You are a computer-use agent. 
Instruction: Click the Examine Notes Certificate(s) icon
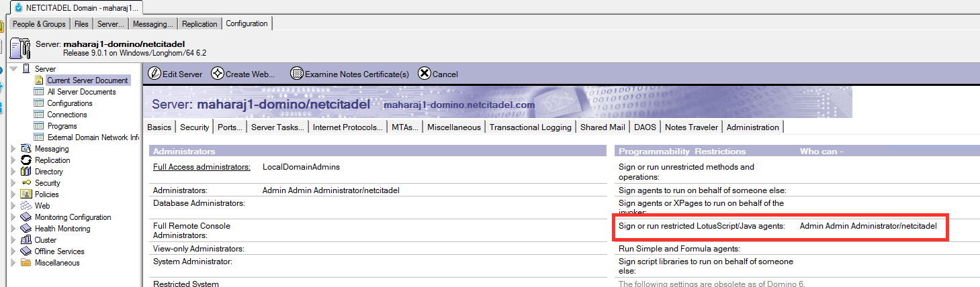(296, 74)
